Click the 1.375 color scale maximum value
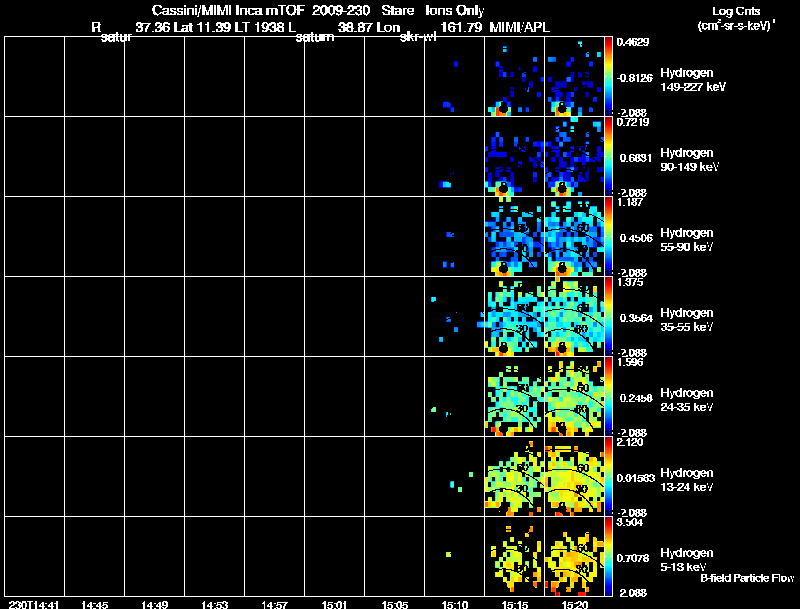Image resolution: width=800 pixels, height=609 pixels. (630, 282)
